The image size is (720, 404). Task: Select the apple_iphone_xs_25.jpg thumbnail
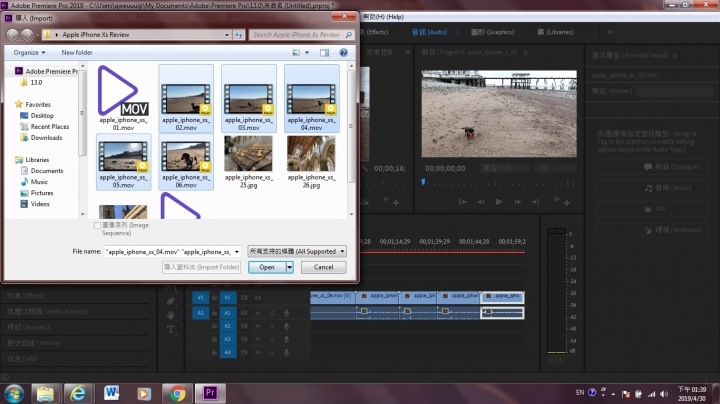pyautogui.click(x=248, y=153)
